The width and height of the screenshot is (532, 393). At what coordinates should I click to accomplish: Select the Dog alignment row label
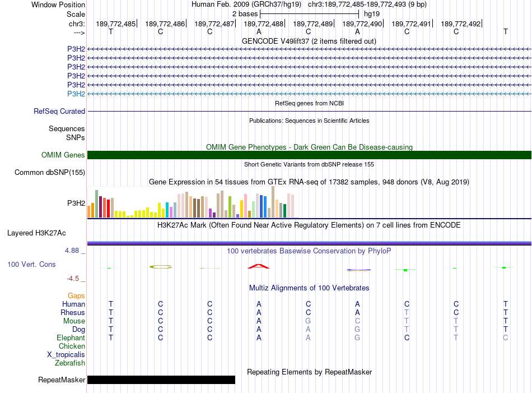(x=78, y=330)
